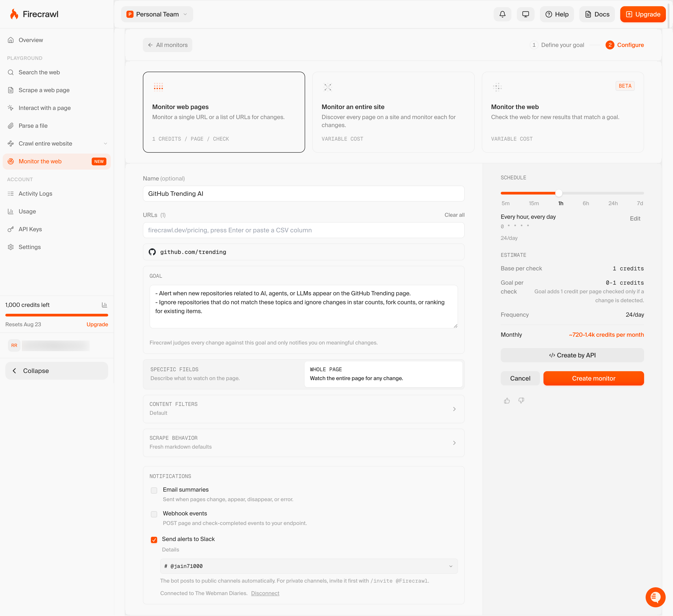Viewport: 673px width, 616px height.
Task: Enable Email summaries checkbox
Action: point(154,490)
